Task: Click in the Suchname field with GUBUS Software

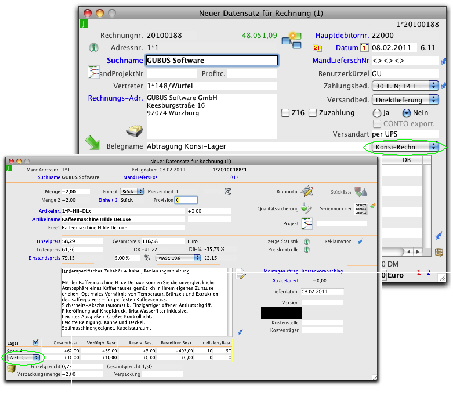Action: [212, 60]
